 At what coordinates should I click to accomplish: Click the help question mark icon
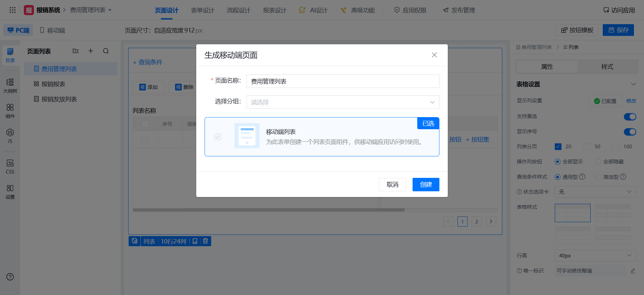10,277
